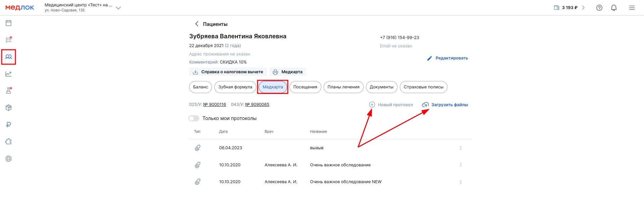Click the Врач column header
The width and height of the screenshot is (644, 202).
[x=269, y=131]
